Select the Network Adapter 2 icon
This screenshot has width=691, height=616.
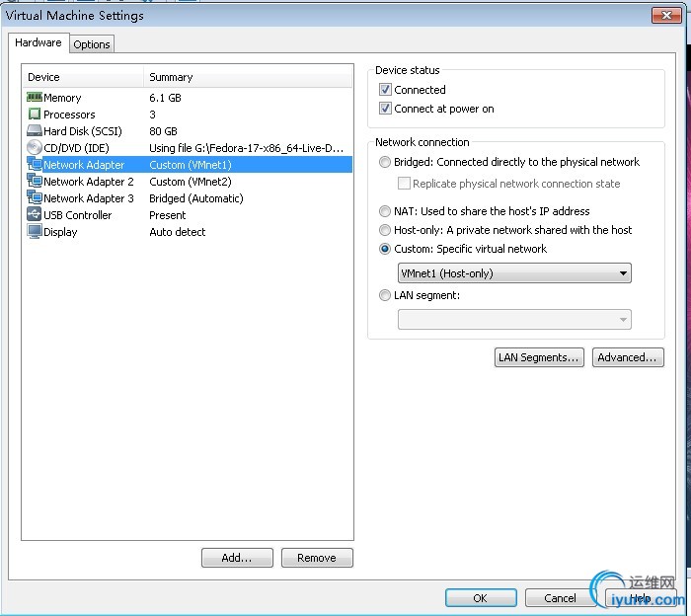point(35,181)
